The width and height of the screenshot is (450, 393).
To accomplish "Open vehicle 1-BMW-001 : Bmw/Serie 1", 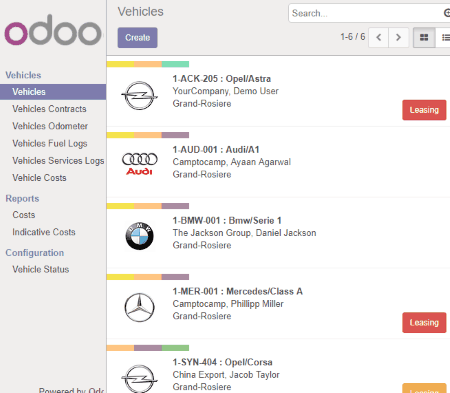I will [227, 221].
